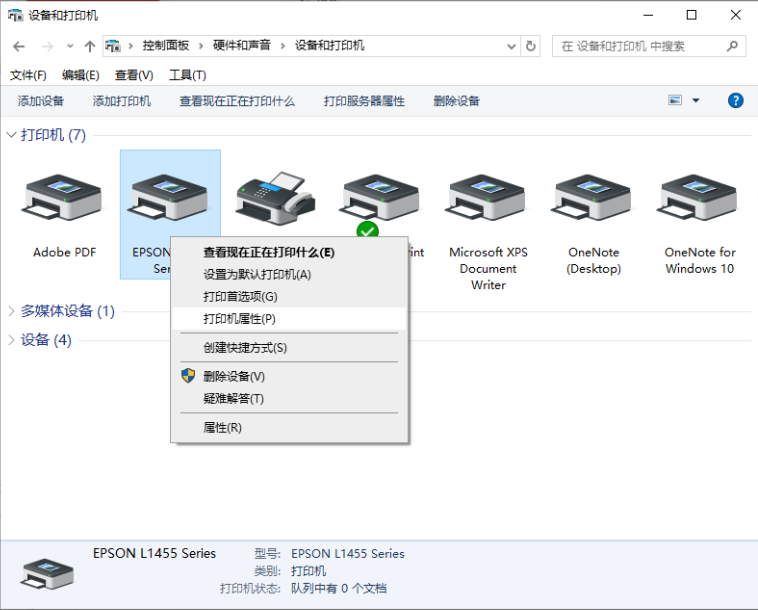Screen dimensions: 758x610
Task: Expand the breadcrumb arrow after 硬件和声音
Action: [282, 46]
